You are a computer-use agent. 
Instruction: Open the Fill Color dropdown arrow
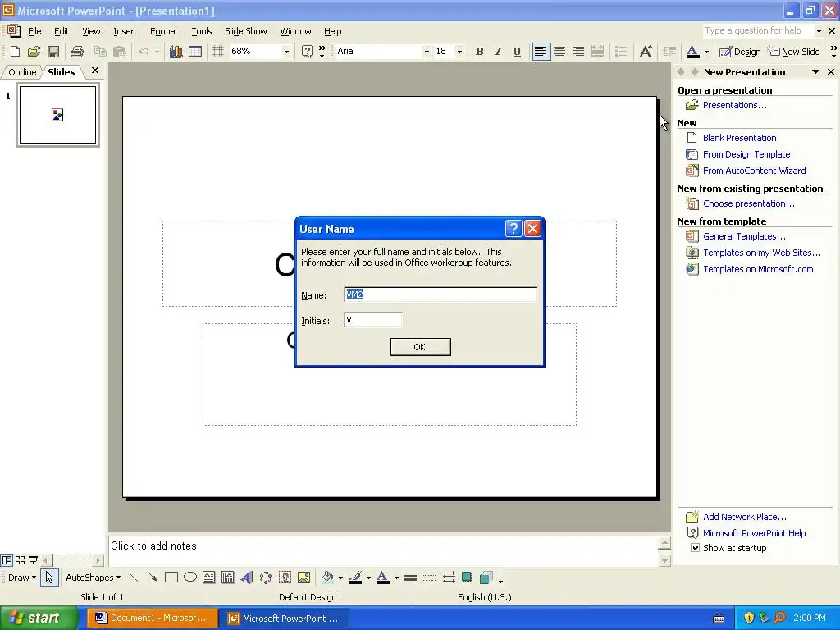[x=340, y=578]
